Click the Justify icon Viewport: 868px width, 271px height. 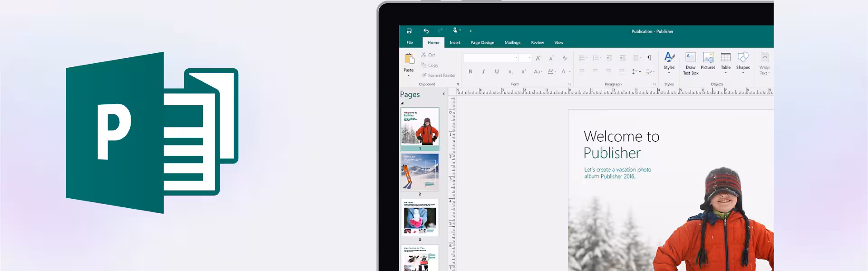pos(622,71)
